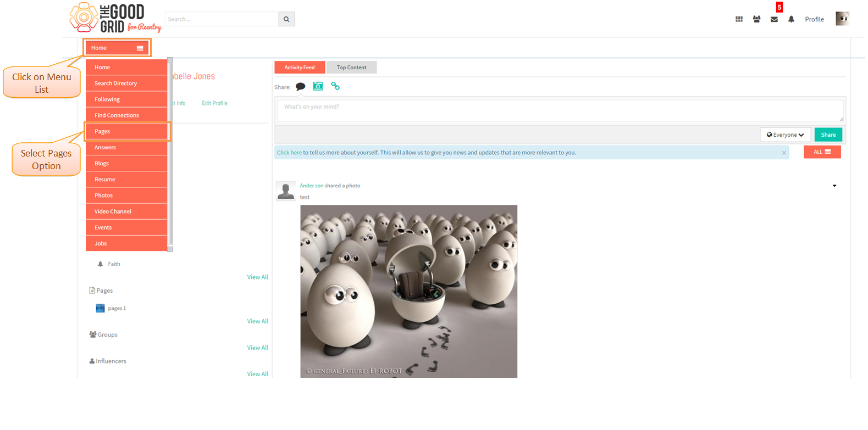Click the Edit Profile link
This screenshot has width=868, height=430.
tap(214, 103)
